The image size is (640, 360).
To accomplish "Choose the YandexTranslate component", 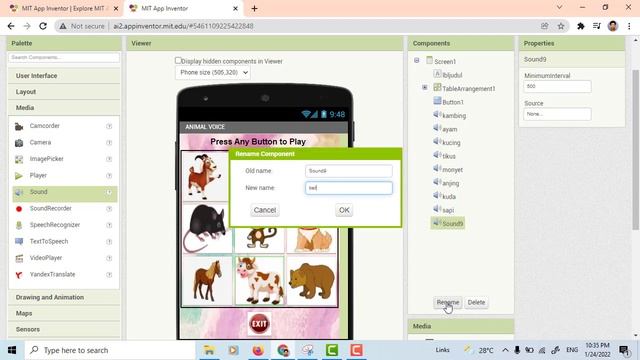I will 52,275.
